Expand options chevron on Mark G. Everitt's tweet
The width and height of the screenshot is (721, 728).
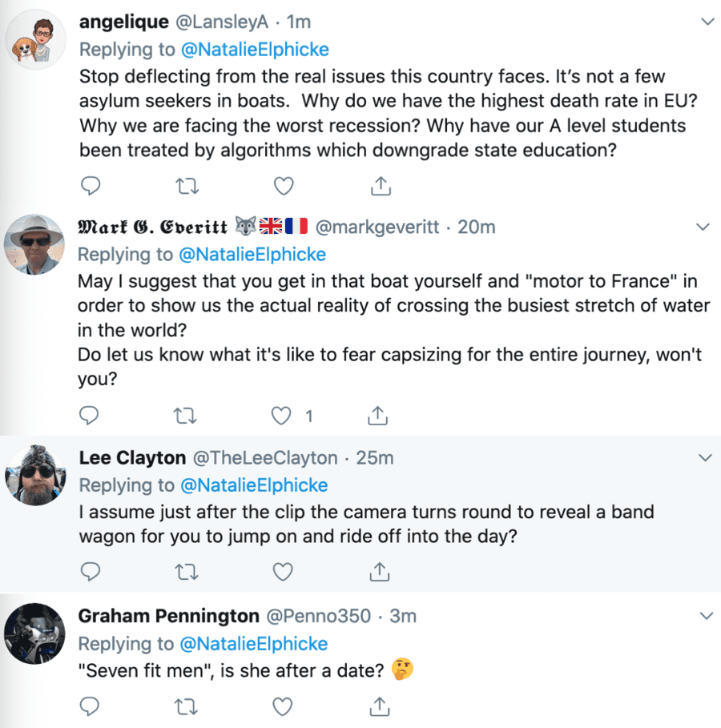(704, 227)
